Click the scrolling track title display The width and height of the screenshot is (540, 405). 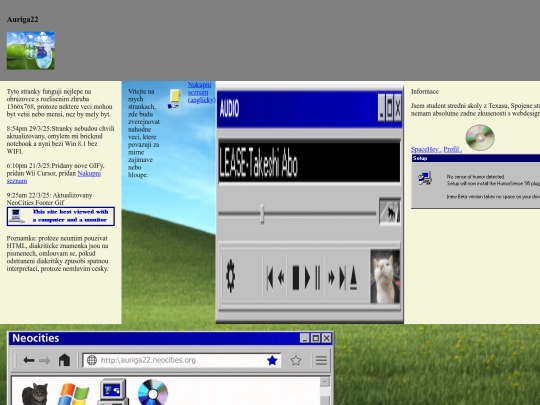(x=309, y=162)
